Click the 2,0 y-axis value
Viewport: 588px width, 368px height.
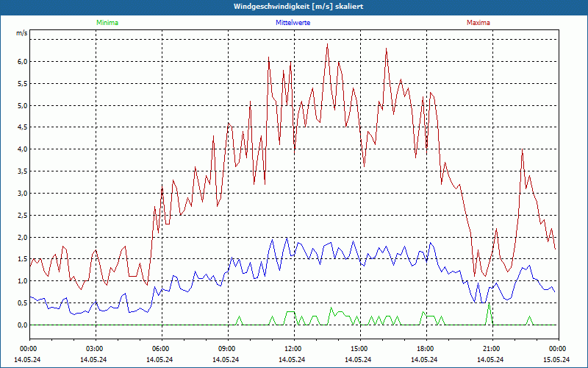click(23, 237)
